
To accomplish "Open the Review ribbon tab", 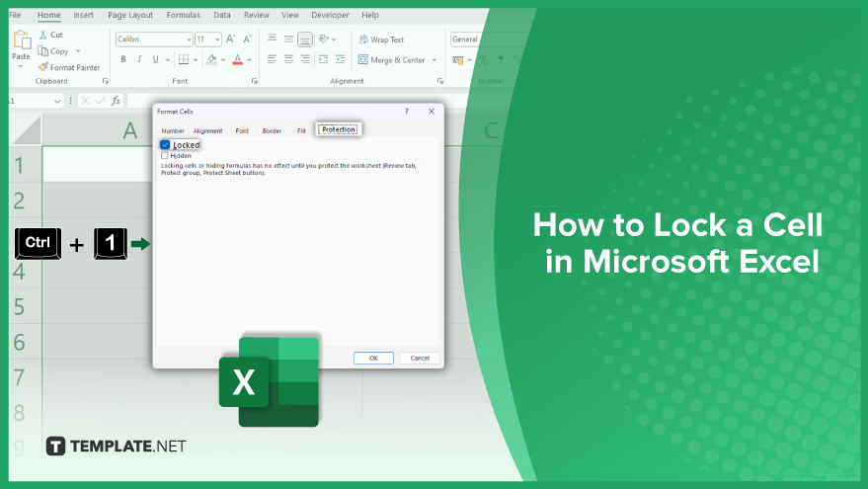I will coord(257,15).
